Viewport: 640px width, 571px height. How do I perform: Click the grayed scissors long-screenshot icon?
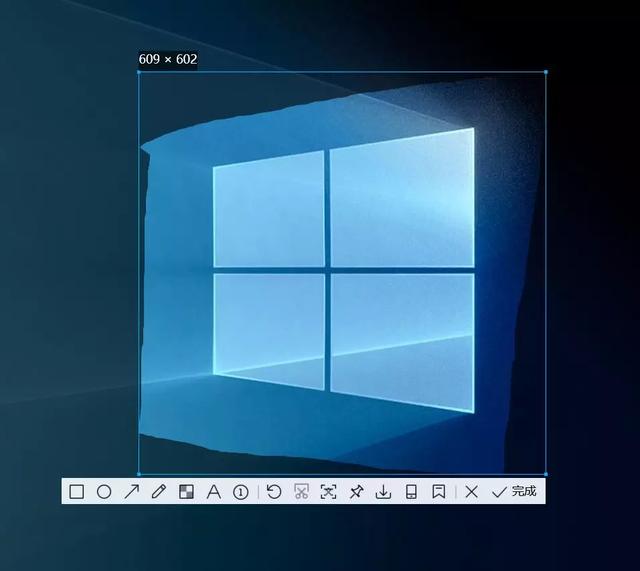(x=301, y=492)
